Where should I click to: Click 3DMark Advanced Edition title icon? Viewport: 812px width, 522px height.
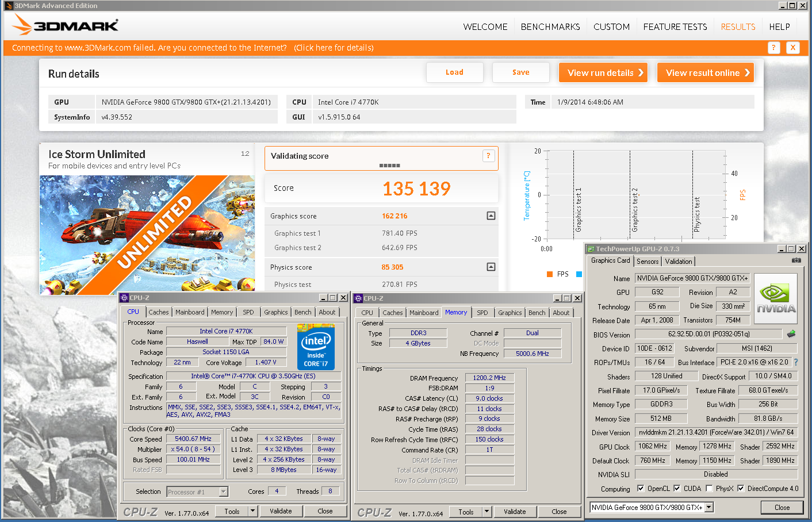(9, 6)
